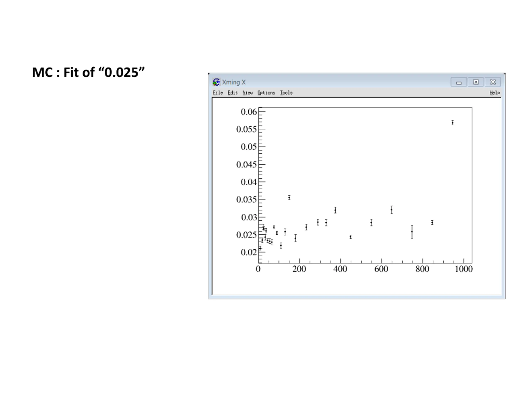
Task: Click the Xming X application icon
Action: [216, 82]
